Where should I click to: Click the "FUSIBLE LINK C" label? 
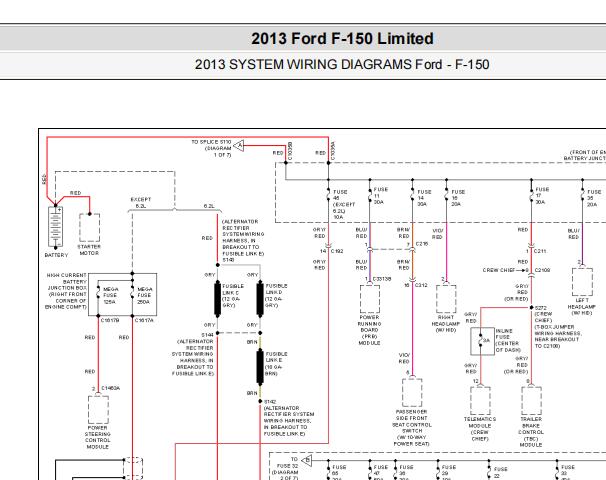[x=233, y=296]
